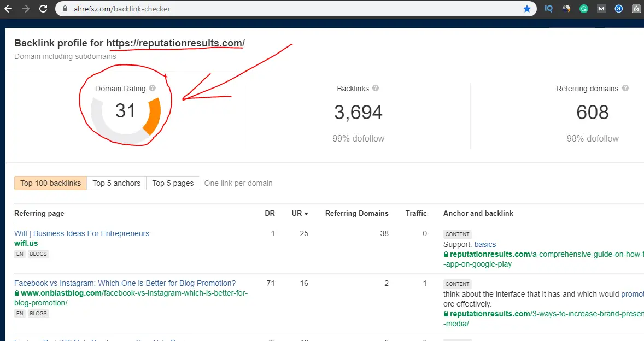Click Anchor and backlink column header
This screenshot has width=644, height=341.
(x=478, y=213)
